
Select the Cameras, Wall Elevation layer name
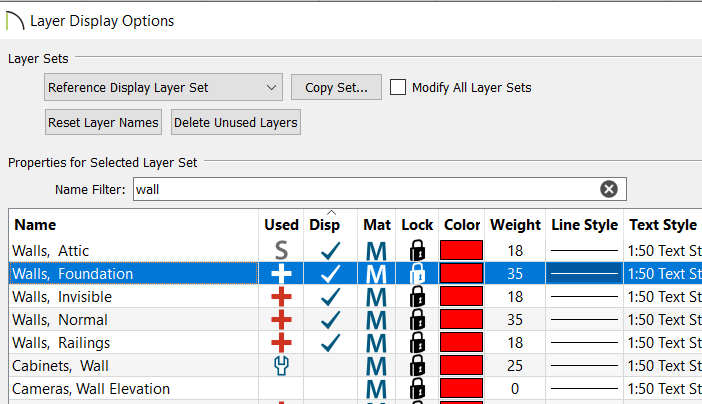click(91, 389)
